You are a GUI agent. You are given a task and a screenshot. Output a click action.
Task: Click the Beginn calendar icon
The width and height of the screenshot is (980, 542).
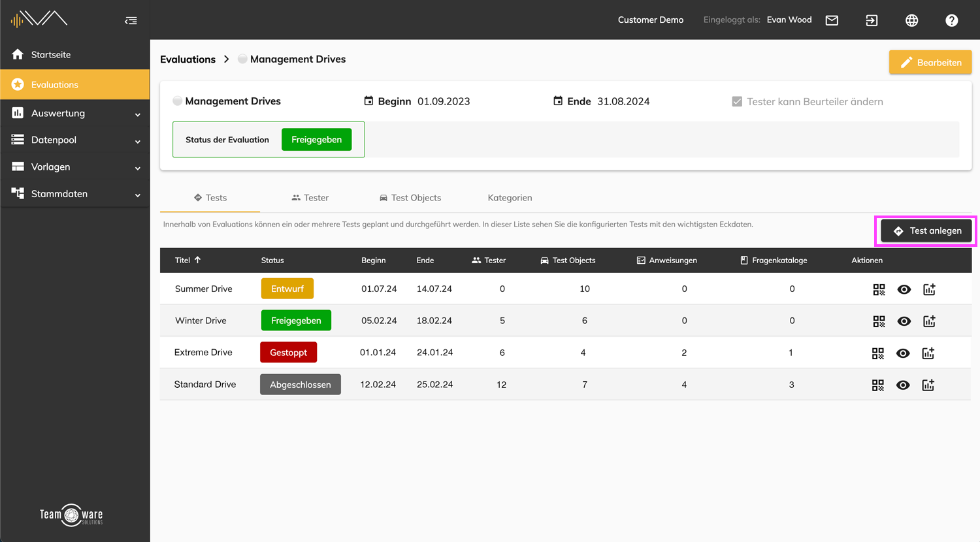(368, 101)
